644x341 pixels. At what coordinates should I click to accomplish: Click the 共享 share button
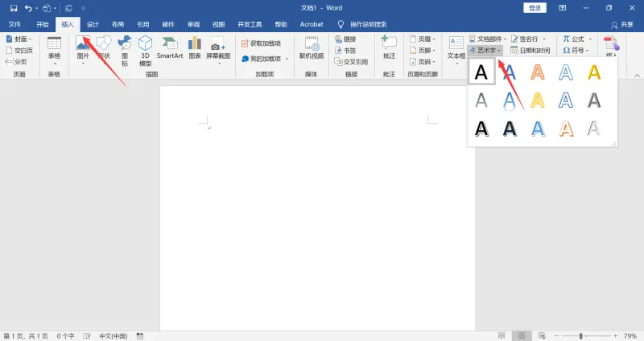pyautogui.click(x=621, y=25)
